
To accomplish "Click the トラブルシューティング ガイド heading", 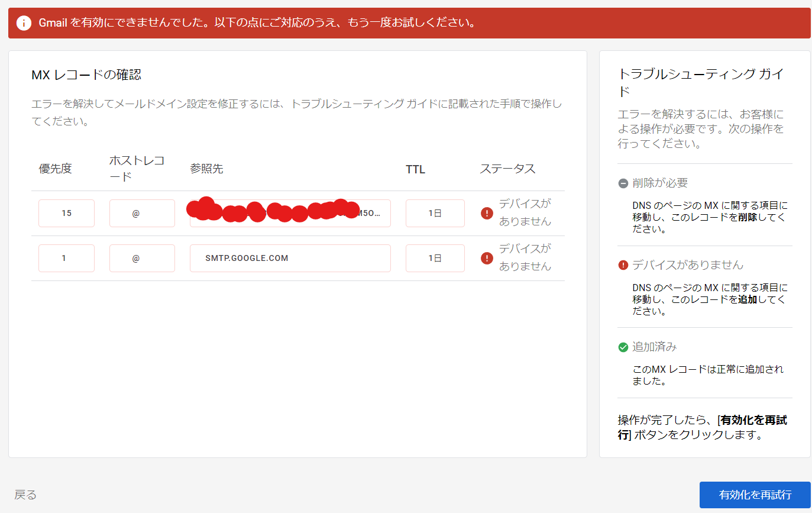I will [x=701, y=82].
